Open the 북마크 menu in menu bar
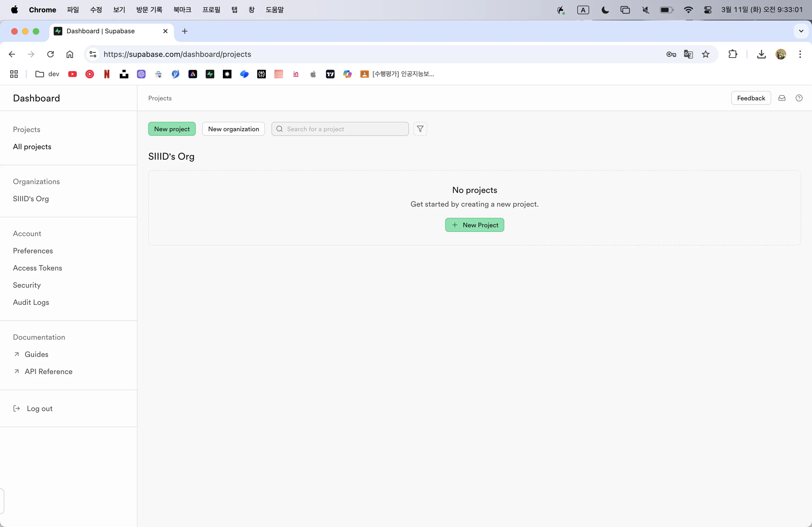Viewport: 812px width, 527px height. (182, 10)
